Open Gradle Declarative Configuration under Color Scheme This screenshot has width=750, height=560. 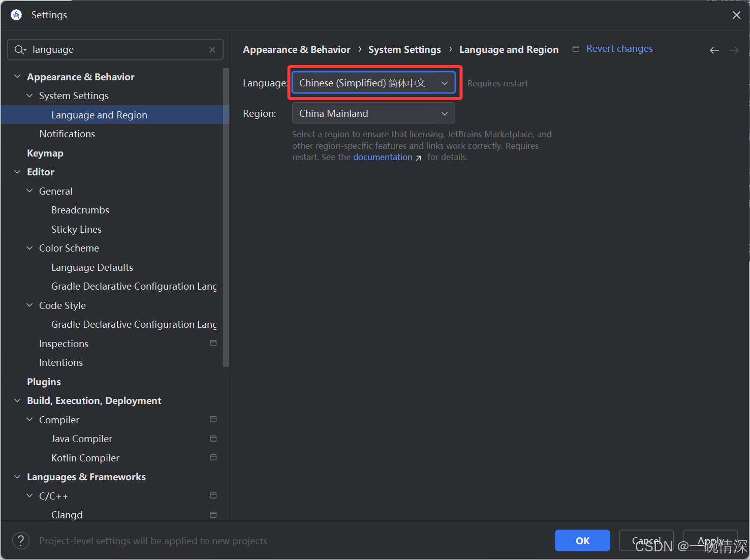click(x=134, y=286)
